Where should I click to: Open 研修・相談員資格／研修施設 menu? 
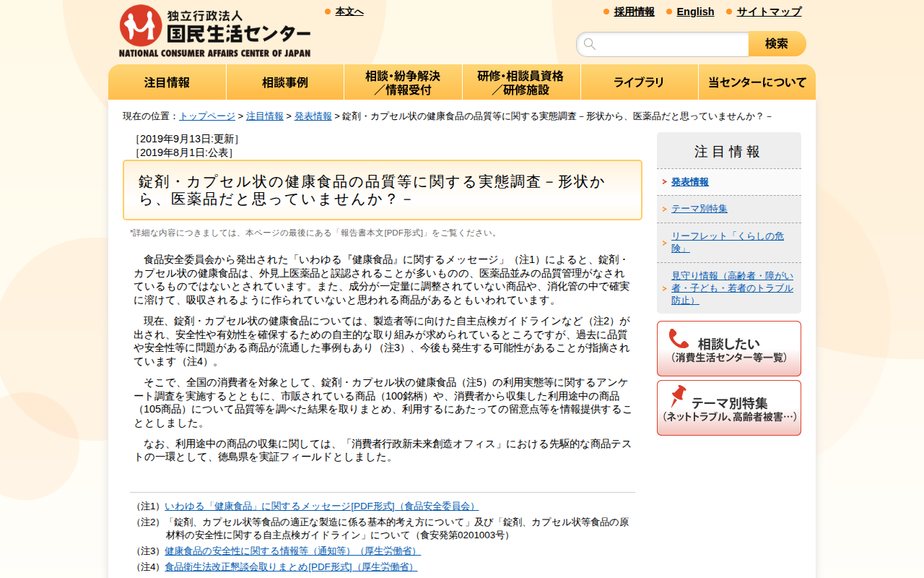click(x=521, y=82)
